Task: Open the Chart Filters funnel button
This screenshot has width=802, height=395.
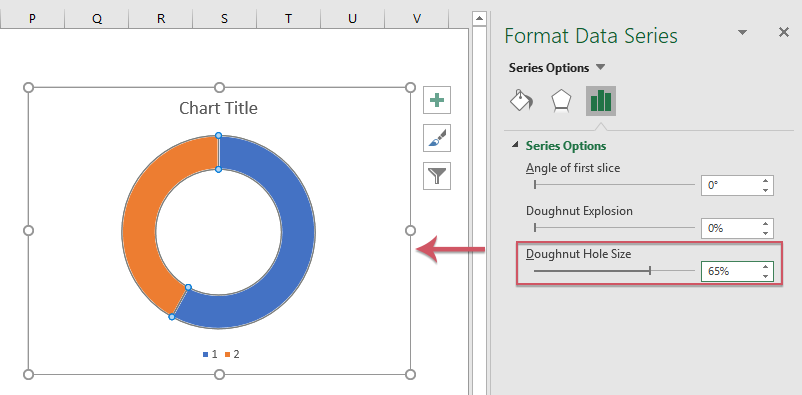Action: (x=437, y=176)
